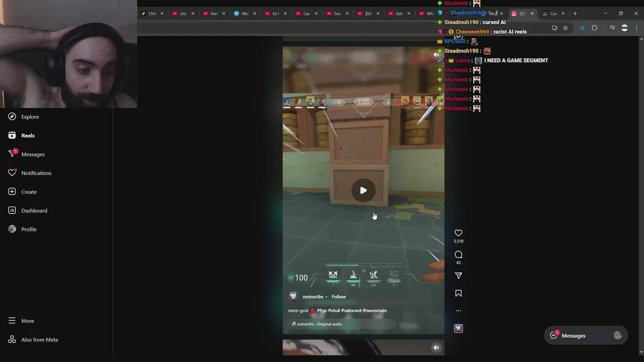Open the tab audio indicator in the toolbar

[x=582, y=28]
